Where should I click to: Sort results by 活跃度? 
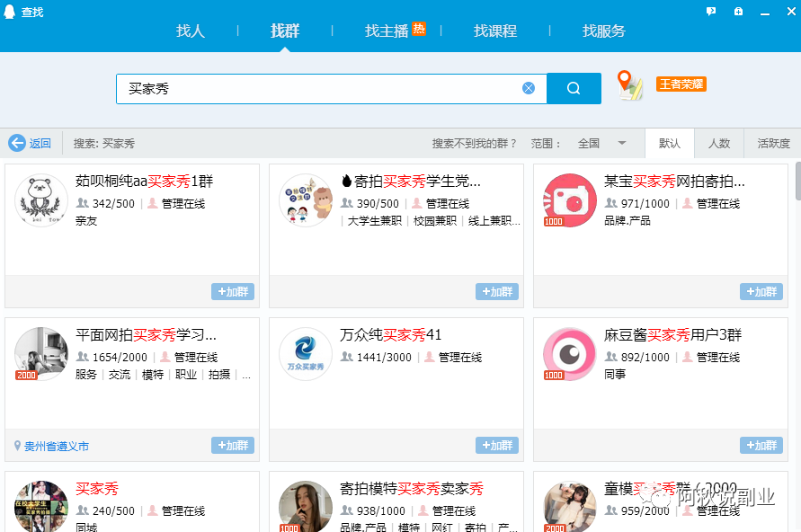point(773,144)
